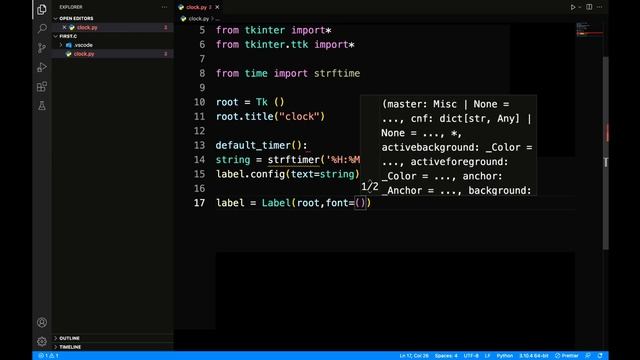640x360 pixels.
Task: Open the Manage gear icon
Action: [42, 341]
